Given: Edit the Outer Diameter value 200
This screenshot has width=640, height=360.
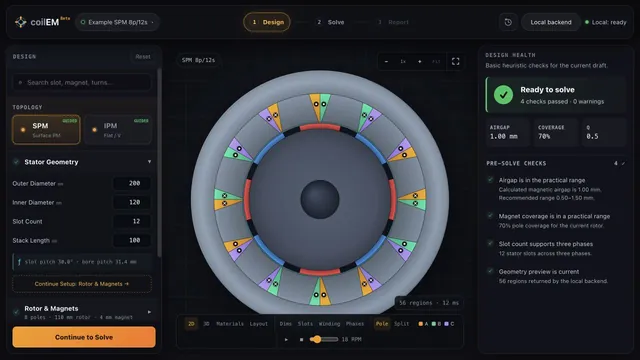Looking at the screenshot, I should click(x=131, y=183).
